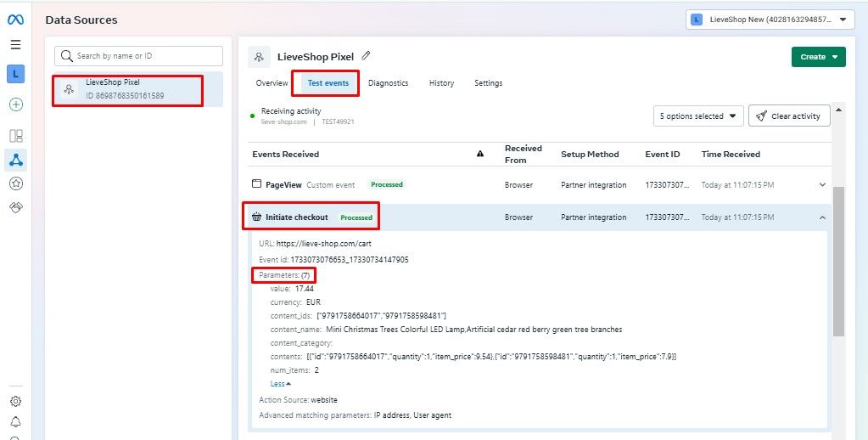
Task: Open LieveShop New account dropdown
Action: (x=770, y=20)
